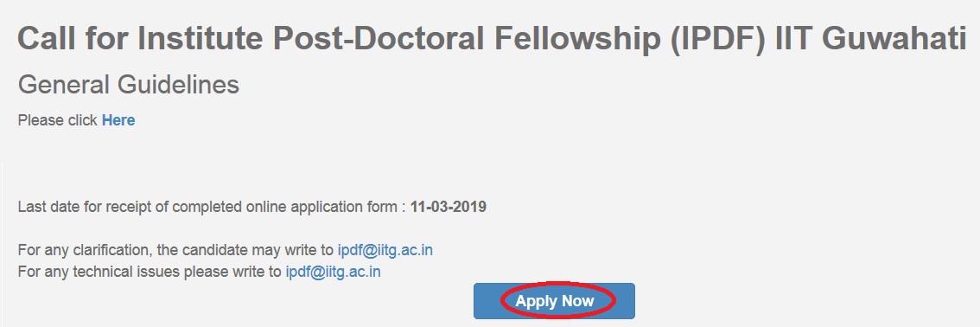This screenshot has height=327, width=980.
Task: Click the 'Call for Institute' main heading
Action: pyautogui.click(x=492, y=39)
